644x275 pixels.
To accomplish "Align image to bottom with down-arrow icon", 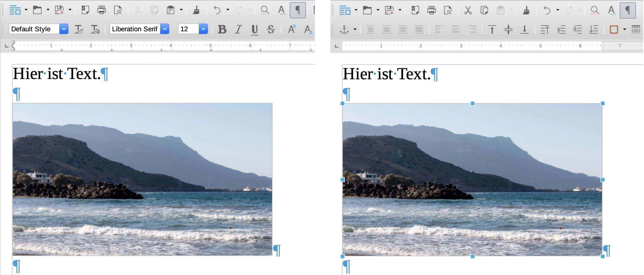I will (x=524, y=30).
